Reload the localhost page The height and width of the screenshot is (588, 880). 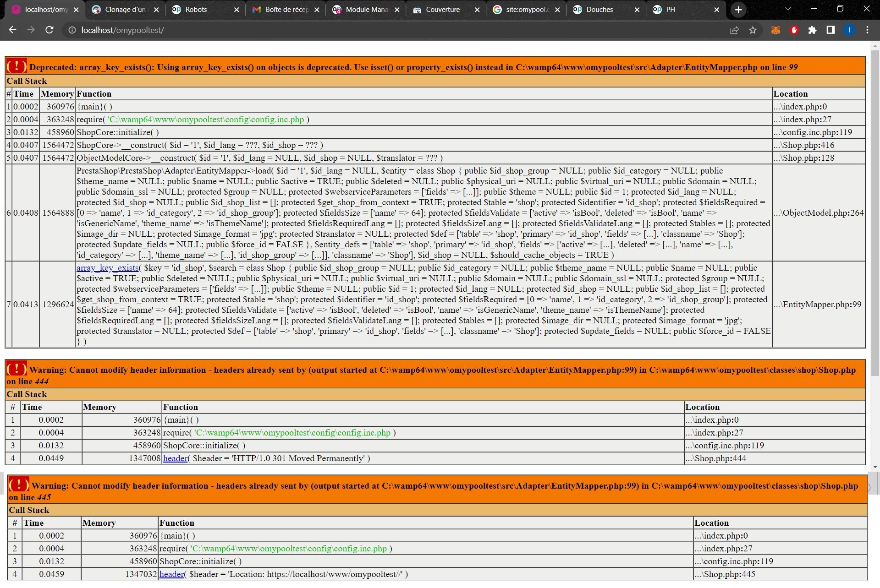[49, 30]
